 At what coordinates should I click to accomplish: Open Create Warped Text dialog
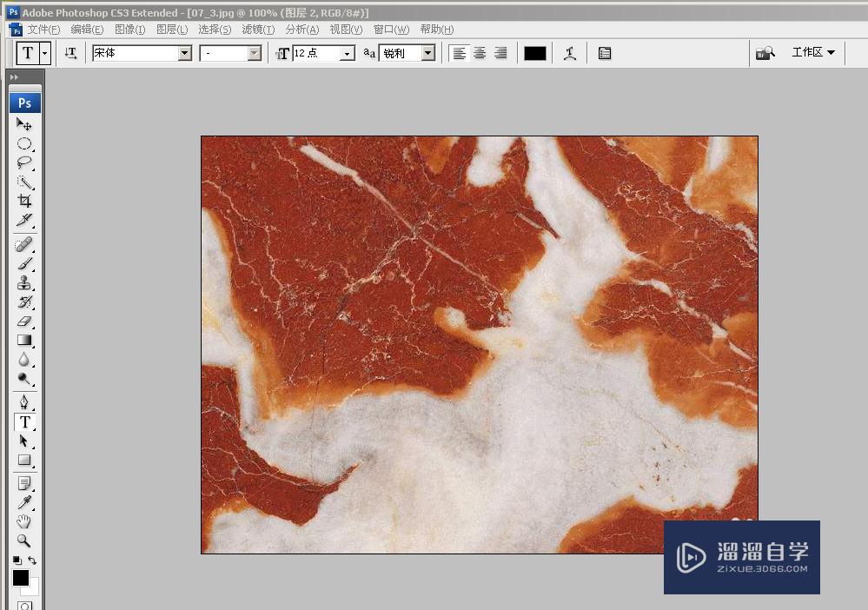[x=570, y=53]
